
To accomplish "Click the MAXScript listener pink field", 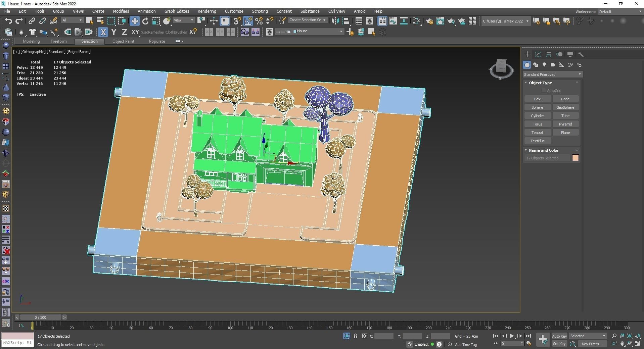I will pyautogui.click(x=18, y=336).
